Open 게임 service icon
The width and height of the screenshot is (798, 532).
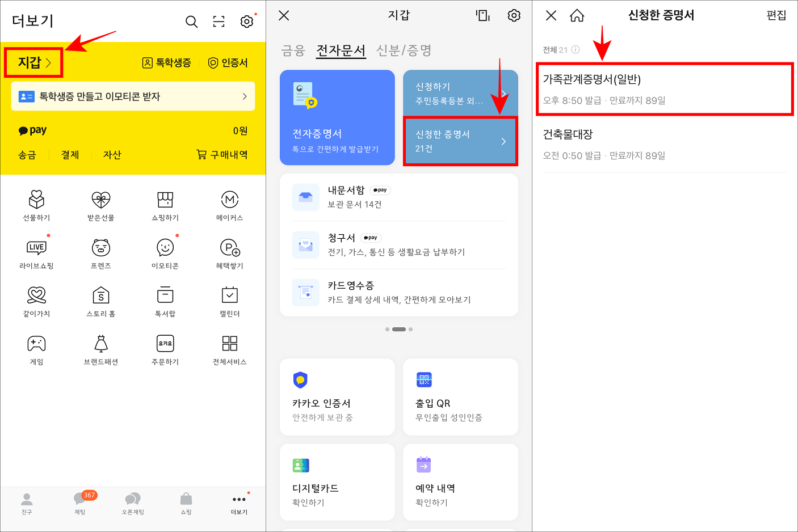click(36, 349)
